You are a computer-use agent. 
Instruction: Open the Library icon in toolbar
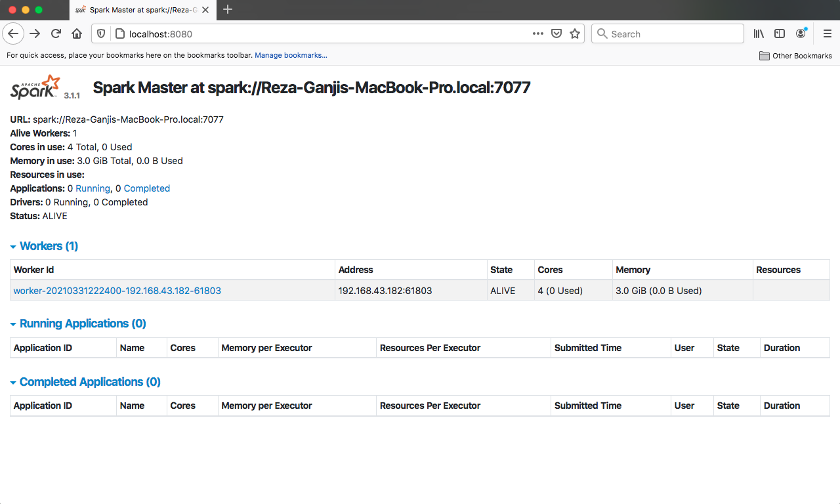tap(759, 33)
